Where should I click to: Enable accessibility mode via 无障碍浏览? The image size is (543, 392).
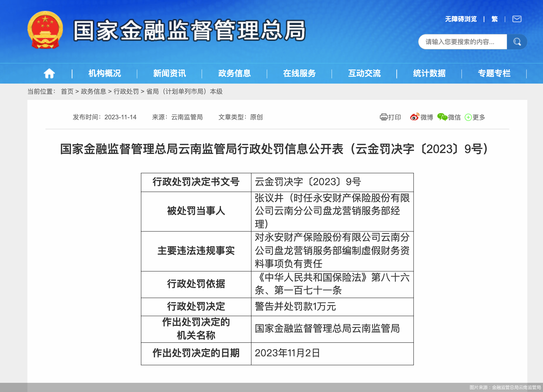tap(460, 19)
